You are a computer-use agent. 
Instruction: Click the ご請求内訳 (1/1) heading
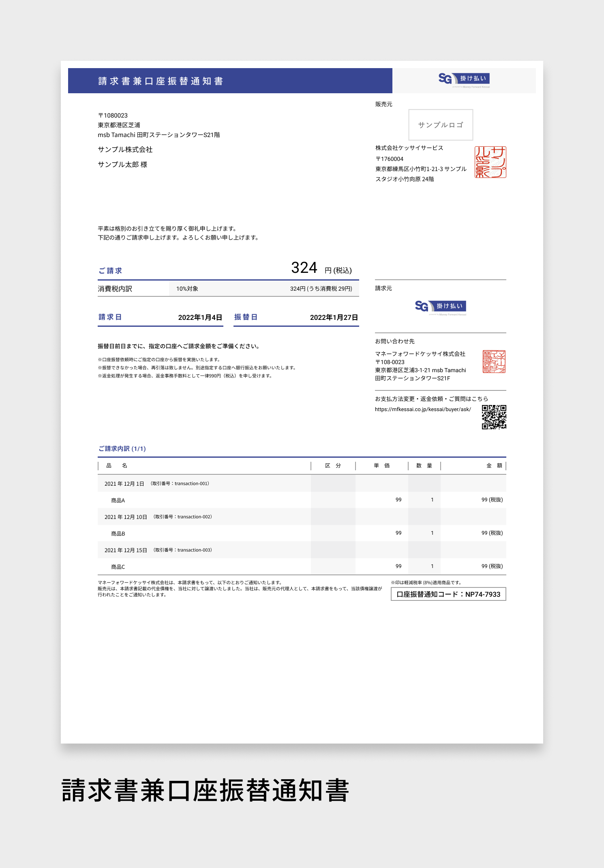pos(122,448)
